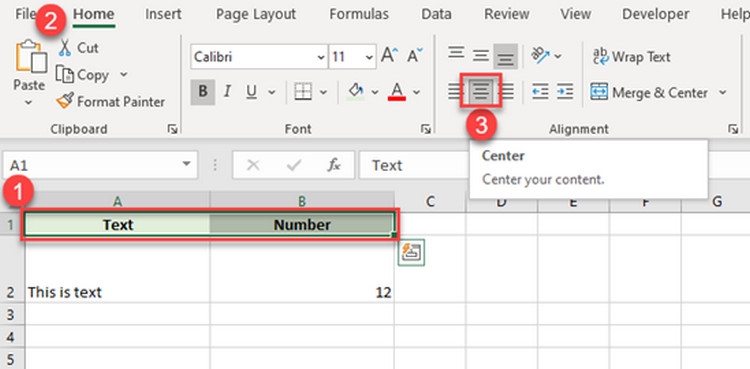Switch to the Home tab

tap(93, 14)
